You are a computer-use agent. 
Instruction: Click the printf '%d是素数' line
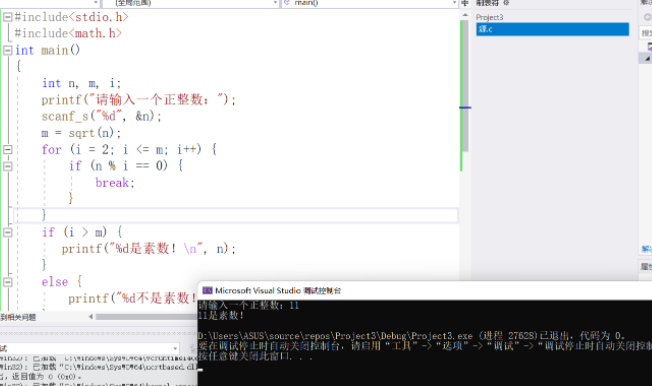coord(149,249)
